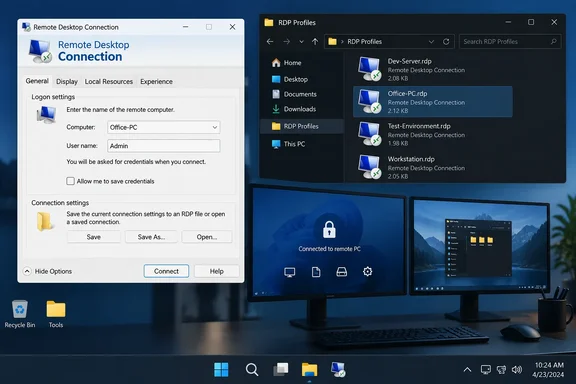Select Documents in explorer sidebar

(x=302, y=94)
